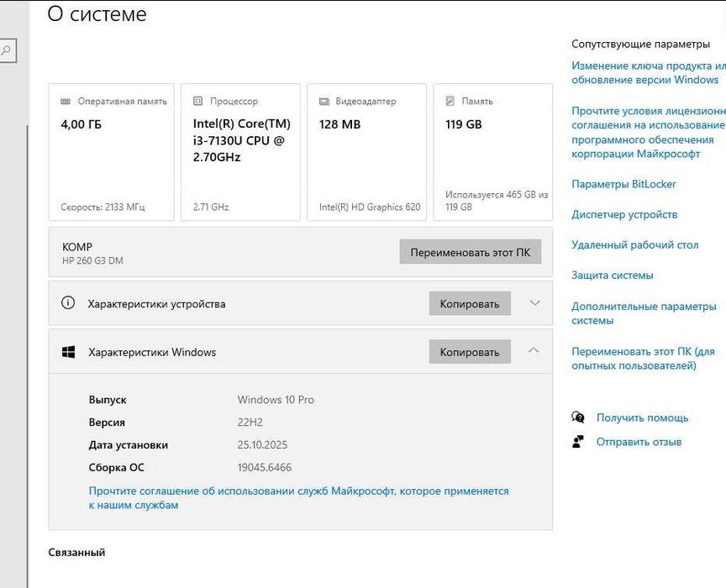Click the Сборка ОС label
The image size is (726, 588).
(x=116, y=468)
